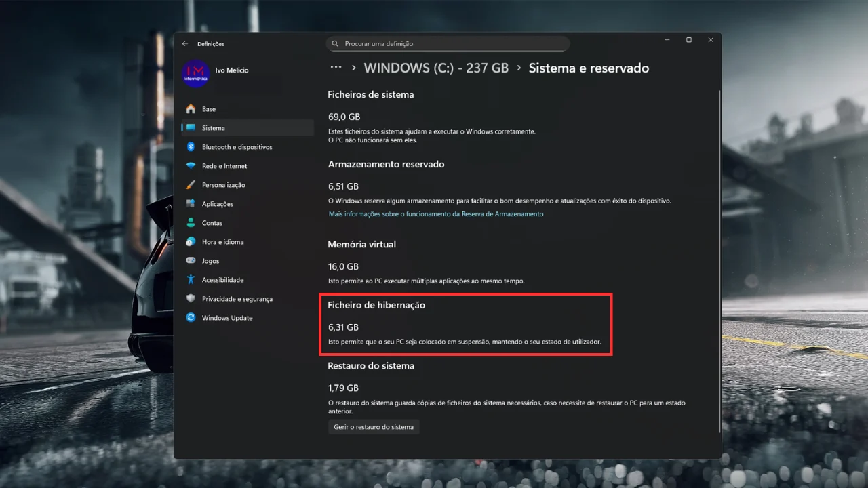This screenshot has width=868, height=488.
Task: Expand the breadcrumb ellipsis menu
Action: tap(335, 68)
